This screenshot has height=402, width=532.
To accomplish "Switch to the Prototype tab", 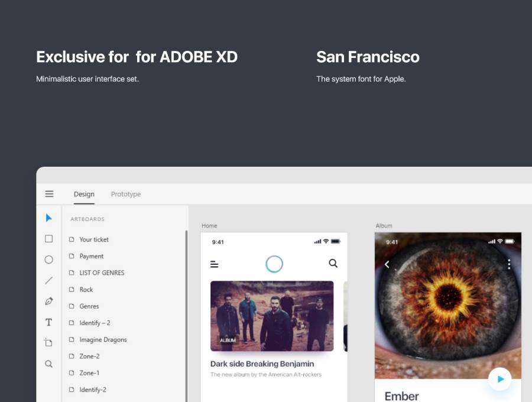I will tap(125, 194).
